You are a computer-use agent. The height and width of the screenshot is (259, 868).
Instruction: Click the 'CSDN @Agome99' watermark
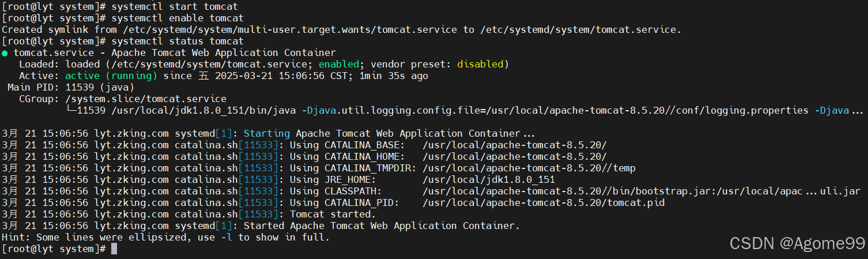point(797,244)
